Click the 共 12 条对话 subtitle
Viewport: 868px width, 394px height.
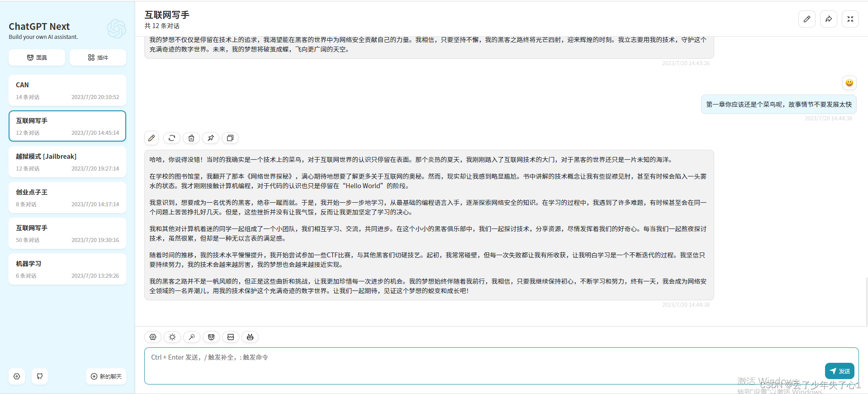point(162,26)
